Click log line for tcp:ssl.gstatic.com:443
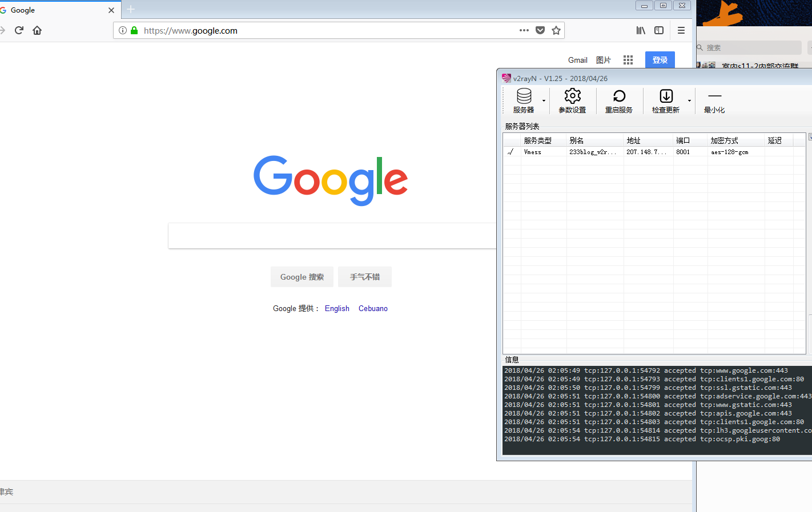The width and height of the screenshot is (812, 512). click(648, 388)
